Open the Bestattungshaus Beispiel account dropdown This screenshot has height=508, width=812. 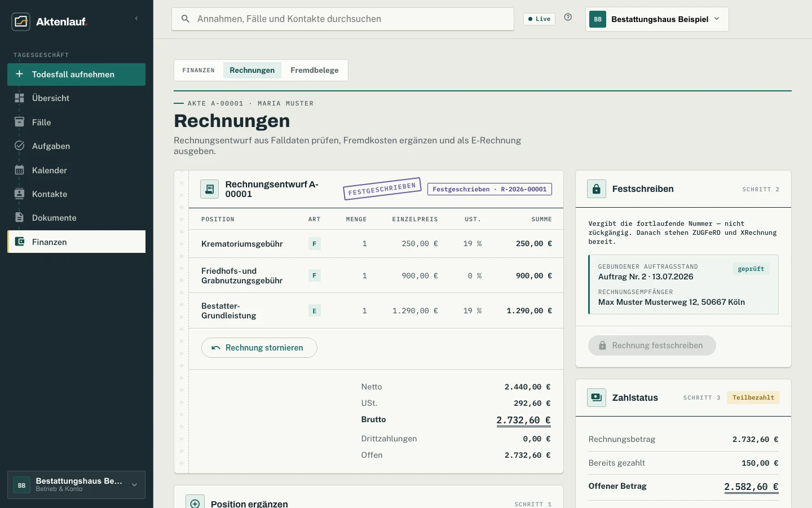pyautogui.click(x=657, y=19)
